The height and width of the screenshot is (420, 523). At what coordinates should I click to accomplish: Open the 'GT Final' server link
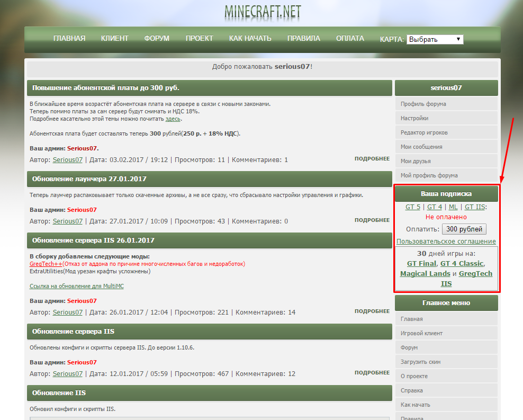[x=421, y=264]
